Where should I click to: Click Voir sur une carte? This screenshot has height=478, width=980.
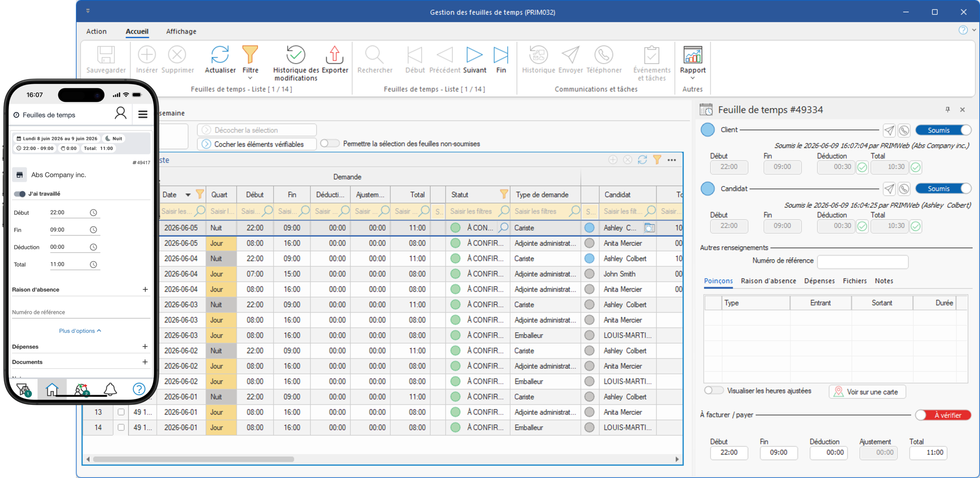click(867, 392)
